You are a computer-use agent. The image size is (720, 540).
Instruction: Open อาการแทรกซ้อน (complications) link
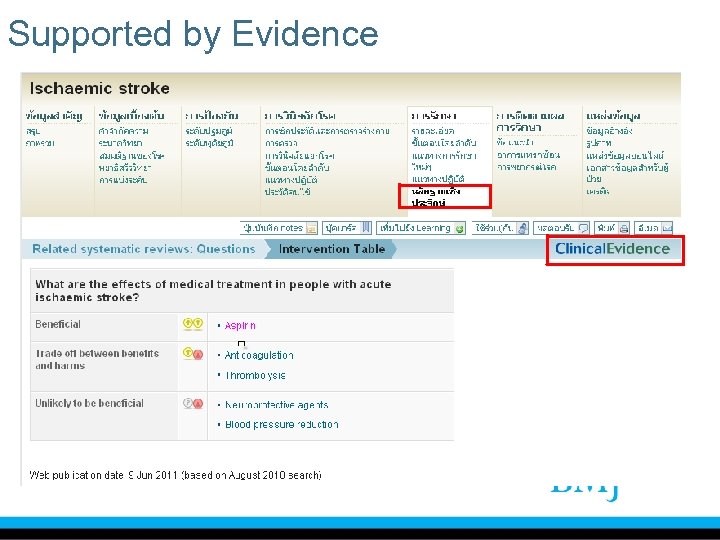[528, 155]
